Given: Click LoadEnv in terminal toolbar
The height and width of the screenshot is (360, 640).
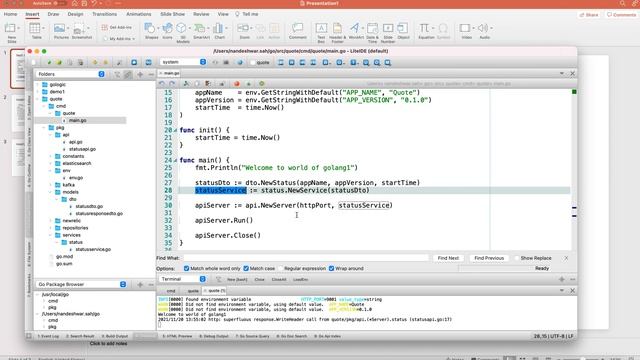Looking at the screenshot, I should (300, 280).
